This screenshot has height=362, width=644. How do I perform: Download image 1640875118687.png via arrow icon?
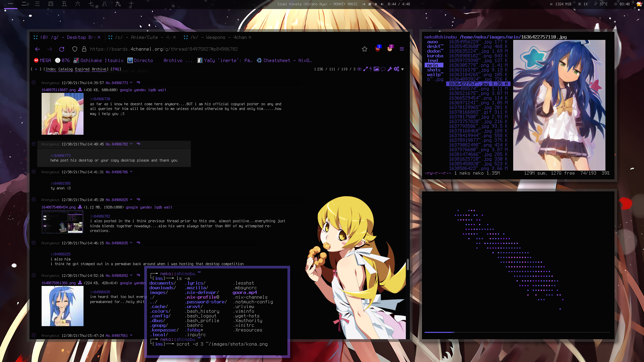click(x=80, y=89)
